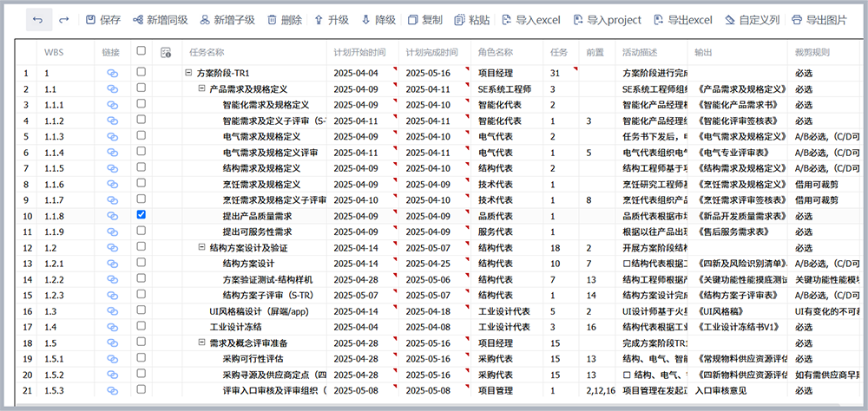
Task: Click the 粘贴 paste button
Action: click(x=471, y=21)
